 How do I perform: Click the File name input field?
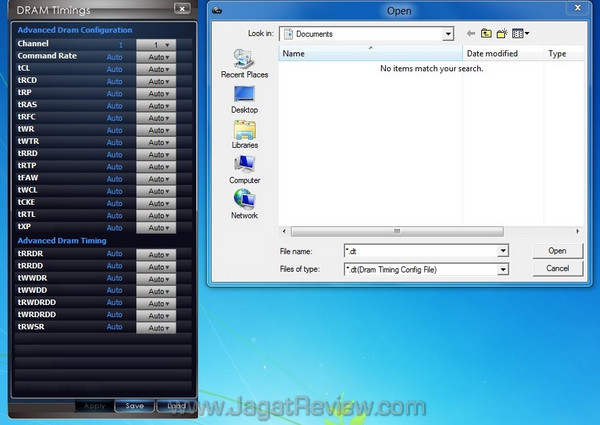click(x=421, y=251)
